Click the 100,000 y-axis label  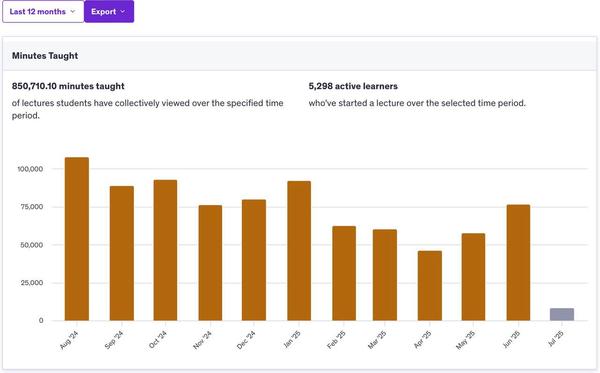[x=30, y=169]
